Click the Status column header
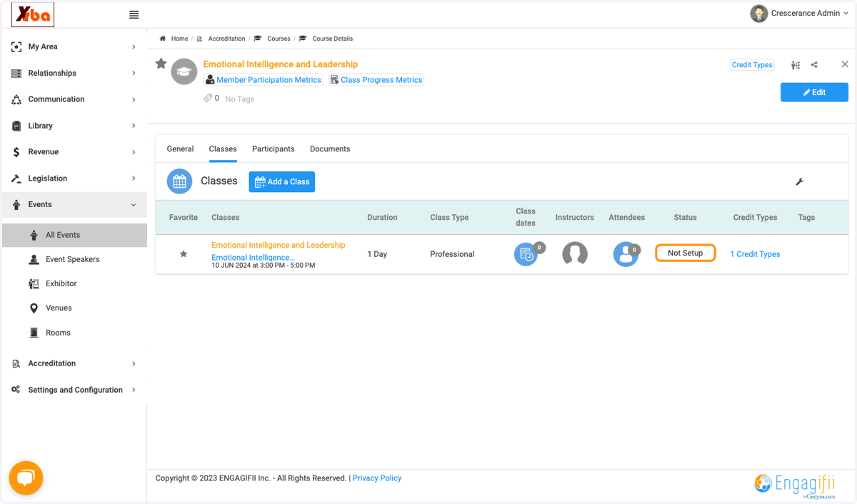The image size is (857, 504). pos(685,218)
